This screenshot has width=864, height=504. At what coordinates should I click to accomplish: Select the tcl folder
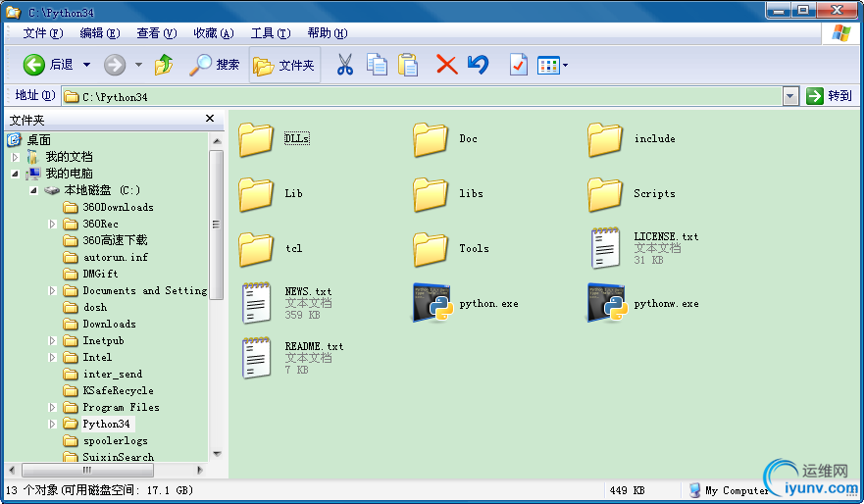coord(271,248)
